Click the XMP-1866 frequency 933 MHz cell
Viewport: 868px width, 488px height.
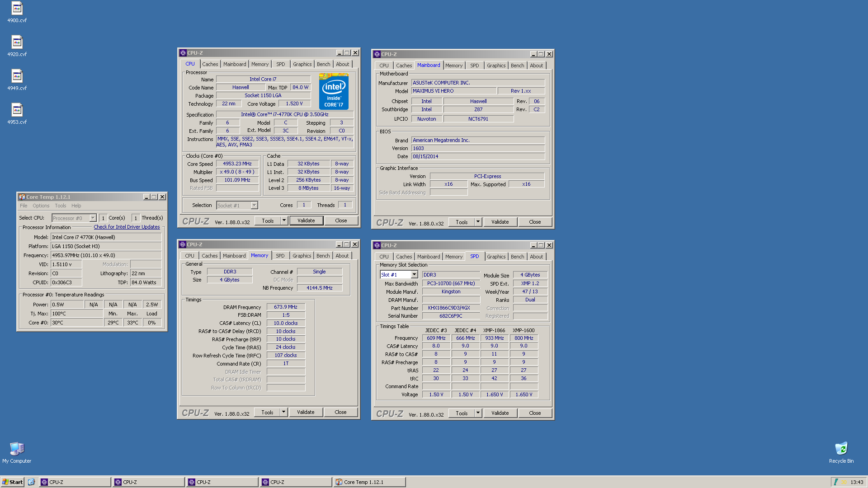[494, 338]
